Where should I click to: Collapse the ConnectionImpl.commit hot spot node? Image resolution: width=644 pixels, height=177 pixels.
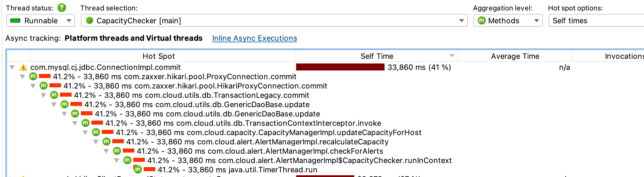pos(12,68)
